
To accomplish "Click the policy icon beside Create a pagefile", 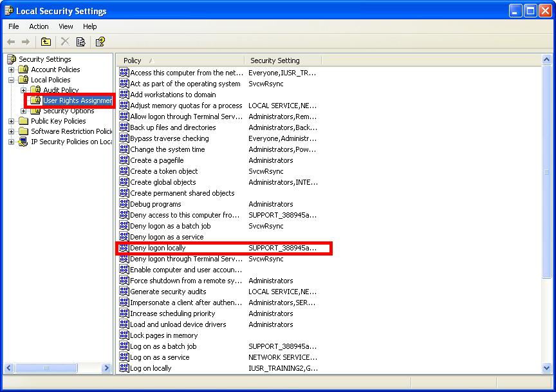I will [124, 160].
